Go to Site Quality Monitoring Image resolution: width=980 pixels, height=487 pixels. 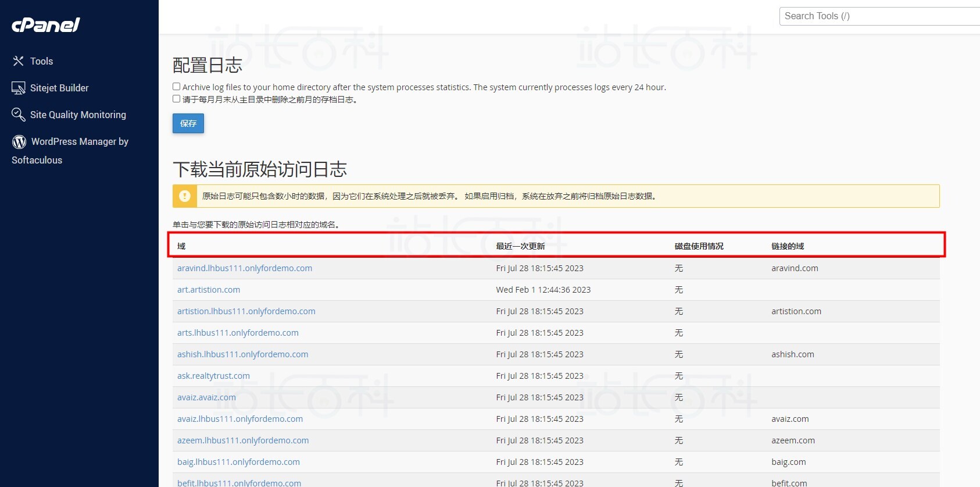[x=78, y=115]
